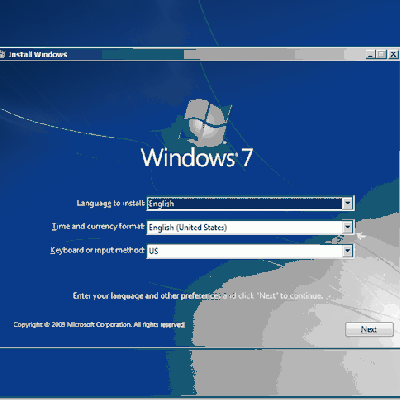This screenshot has height=400, width=400.
Task: Open the Keyboard or input method dropdown arrow
Action: 347,250
